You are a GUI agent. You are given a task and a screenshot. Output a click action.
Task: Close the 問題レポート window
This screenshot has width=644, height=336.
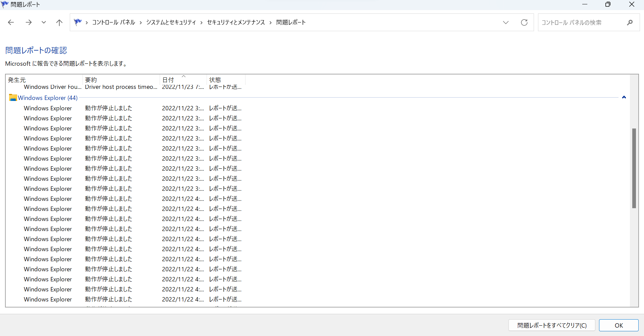point(632,4)
